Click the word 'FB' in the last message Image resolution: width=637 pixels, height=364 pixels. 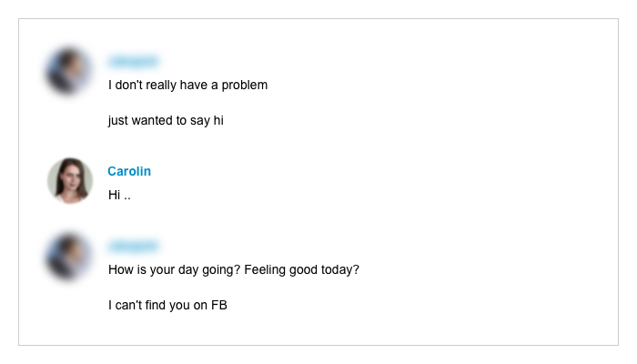click(219, 305)
